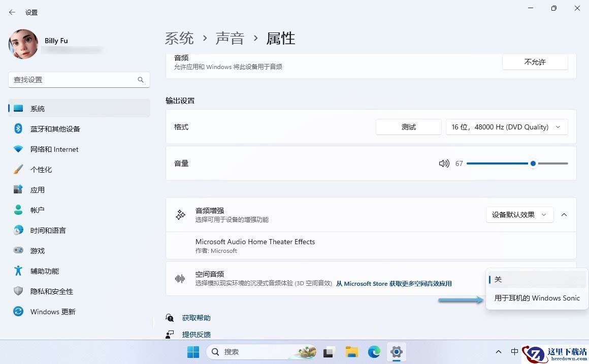Open the 设备默认效果 dropdown
589x364 pixels.
[x=519, y=215]
